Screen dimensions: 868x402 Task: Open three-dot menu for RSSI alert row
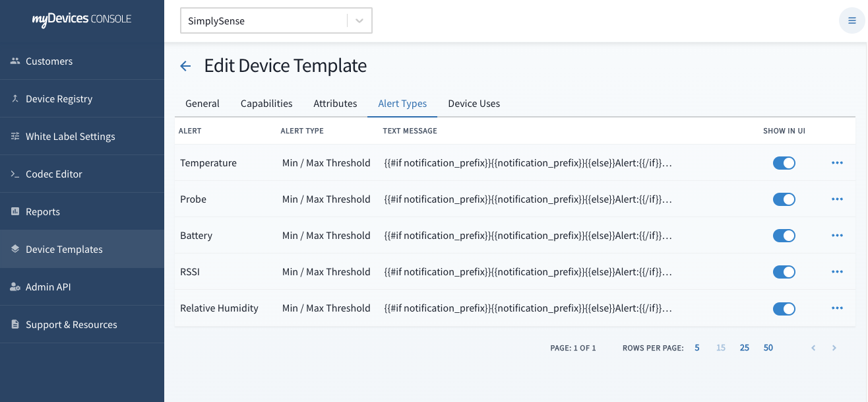(837, 272)
